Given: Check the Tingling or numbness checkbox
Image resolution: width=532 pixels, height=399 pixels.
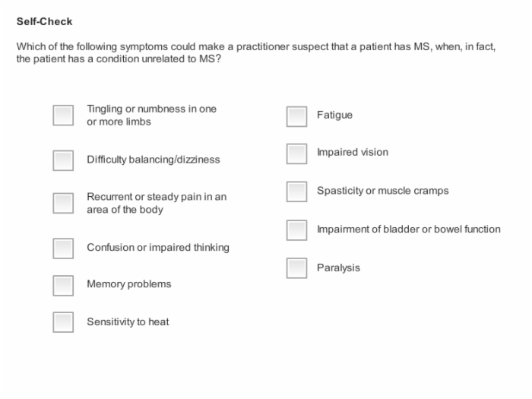Looking at the screenshot, I should coord(63,116).
